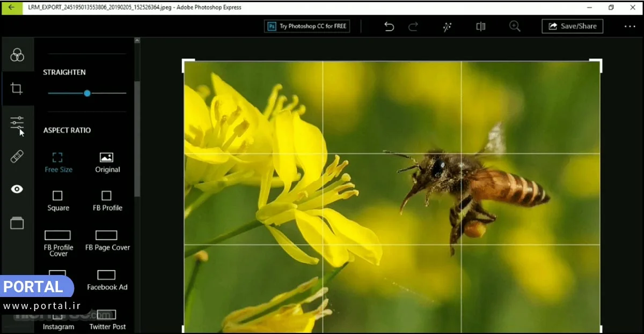Screen dimensions: 644x334
Task: Click Try Photoshop CC for FREE
Action: click(307, 26)
